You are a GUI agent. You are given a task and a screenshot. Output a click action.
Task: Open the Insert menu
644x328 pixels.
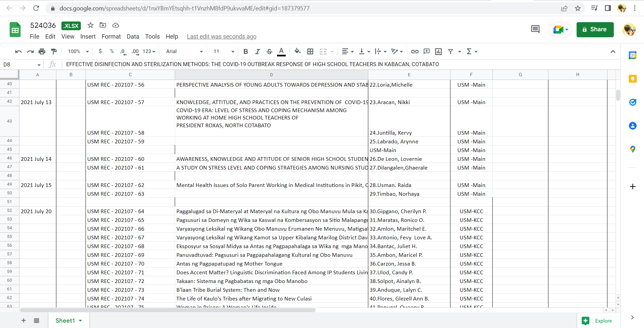pyautogui.click(x=88, y=37)
